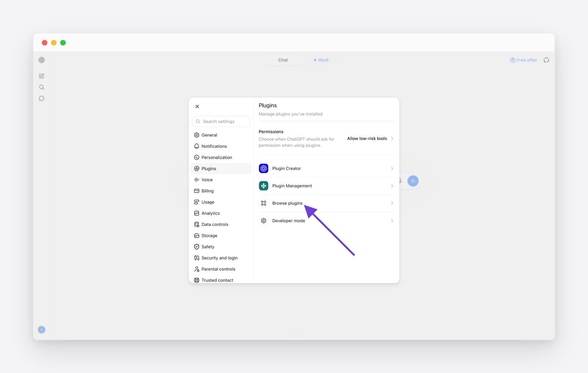Viewport: 588px width, 373px height.
Task: Click the green Plugin Management icon
Action: (x=263, y=186)
